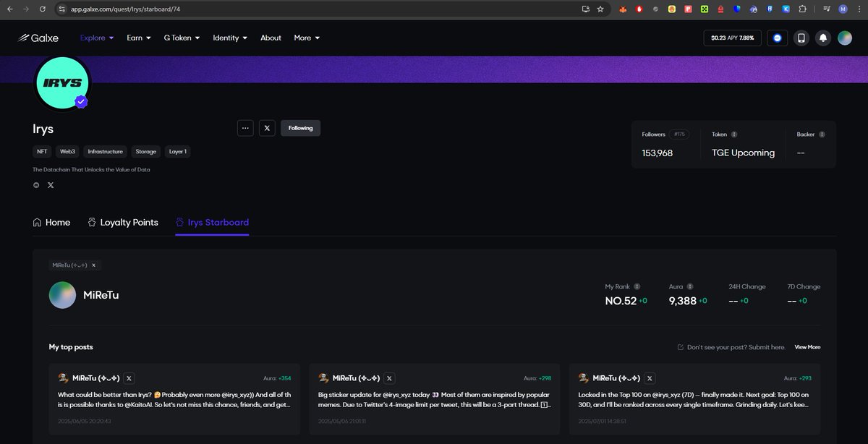Click the Token info icon
The width and height of the screenshot is (868, 444).
pos(734,135)
